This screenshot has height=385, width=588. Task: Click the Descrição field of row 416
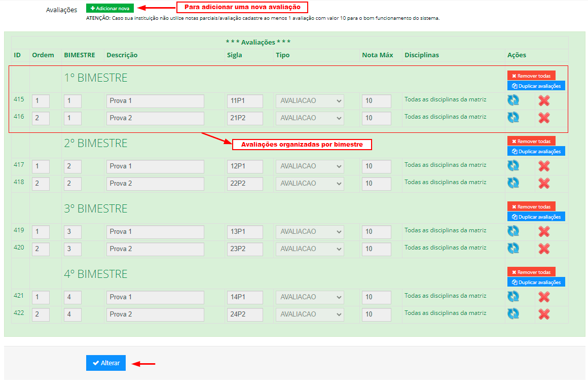tap(155, 118)
